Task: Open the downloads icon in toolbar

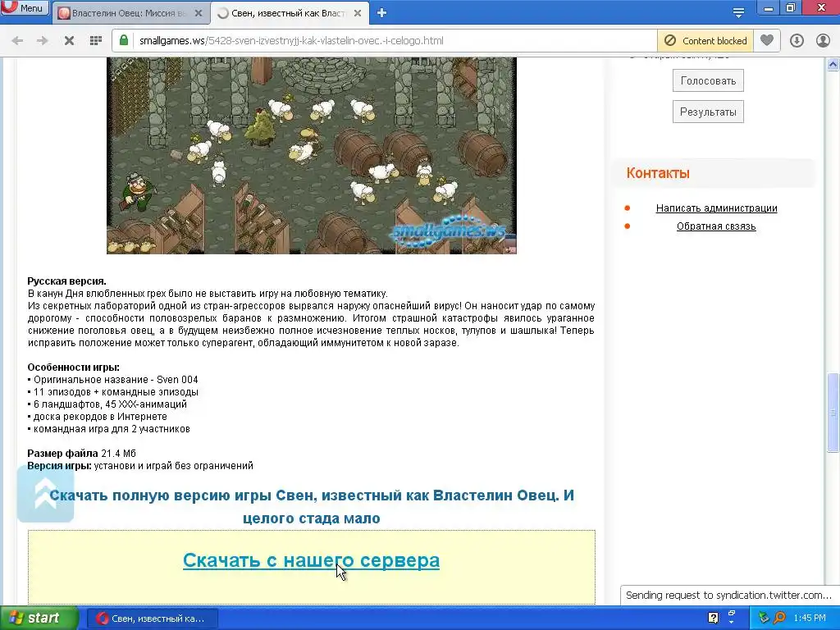Action: click(797, 41)
